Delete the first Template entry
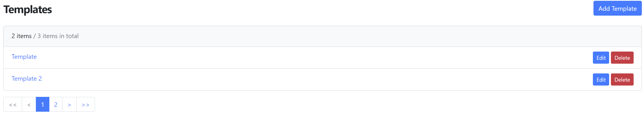Viewport: 644px width, 116px height. (622, 58)
